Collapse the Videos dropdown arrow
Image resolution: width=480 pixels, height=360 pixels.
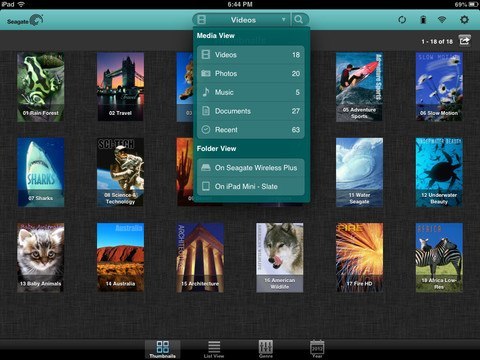tap(283, 20)
